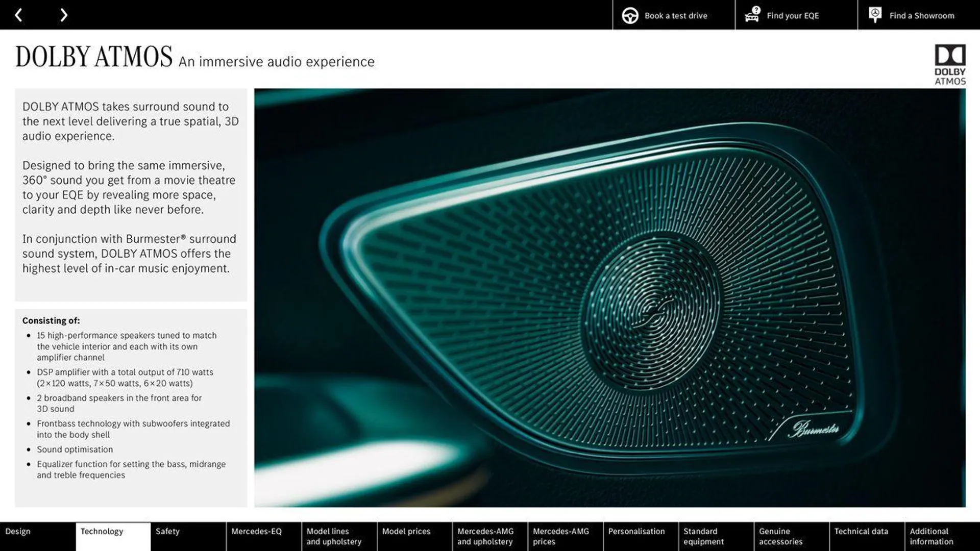The image size is (980, 551).
Task: Click the Burmester speaker image
Action: click(x=610, y=297)
